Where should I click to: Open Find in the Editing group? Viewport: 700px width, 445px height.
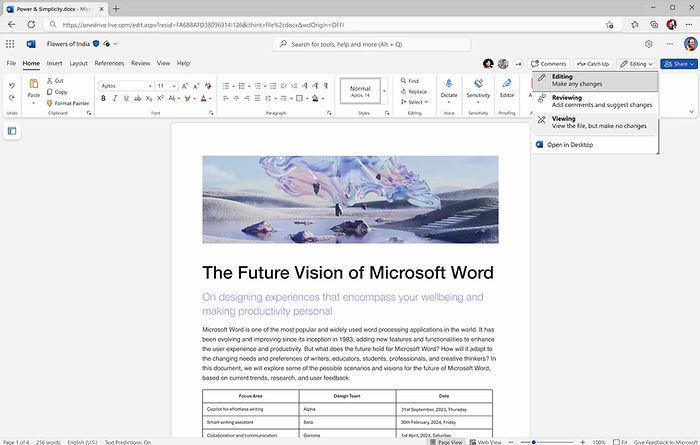pos(410,81)
